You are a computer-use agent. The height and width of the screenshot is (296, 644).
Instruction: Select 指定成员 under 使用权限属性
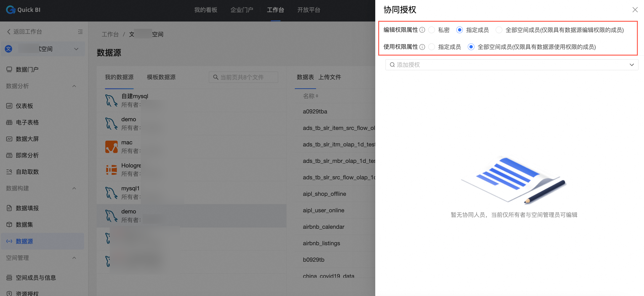[x=431, y=47]
